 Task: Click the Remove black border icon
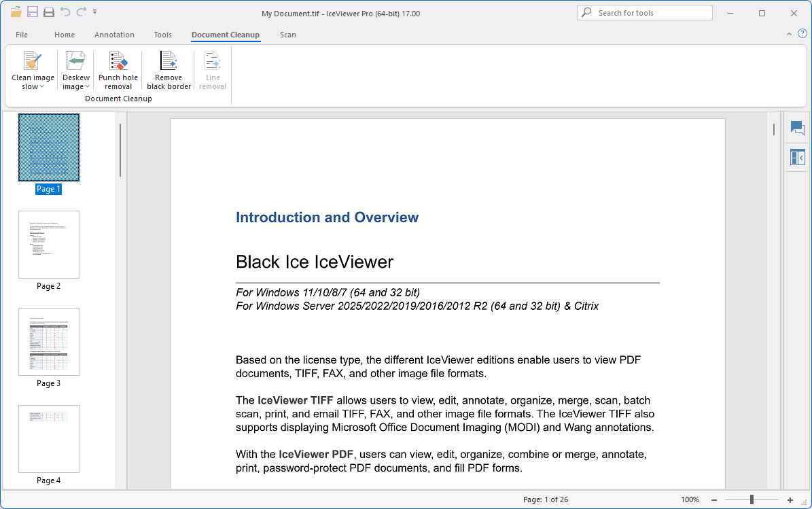click(x=169, y=61)
